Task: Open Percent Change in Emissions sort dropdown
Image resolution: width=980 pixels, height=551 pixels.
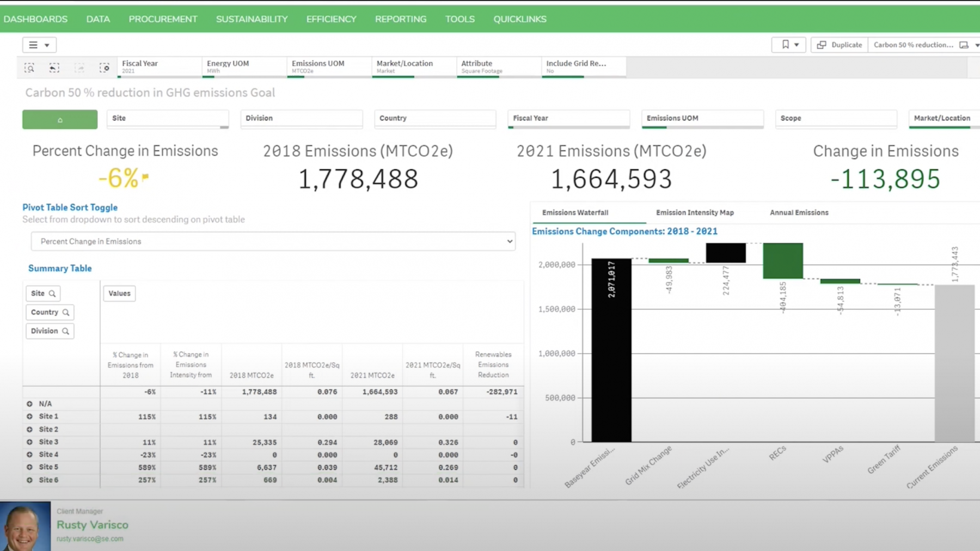Action: pos(273,241)
